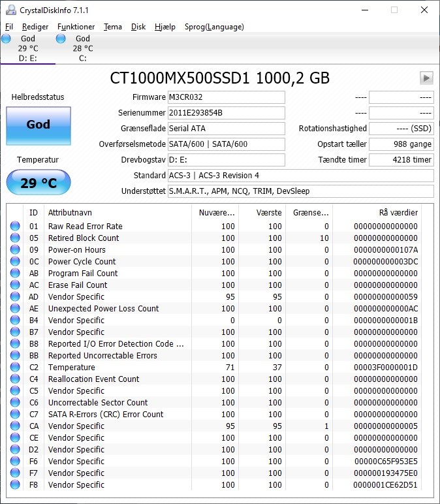This screenshot has width=440, height=504.
Task: Click status icon for attribute B4
Action: [15, 320]
